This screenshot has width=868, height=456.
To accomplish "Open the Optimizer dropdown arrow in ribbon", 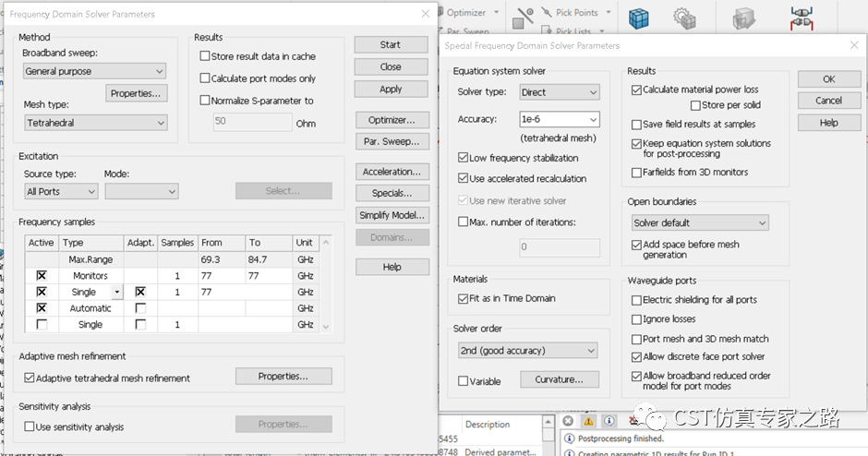I will [496, 12].
